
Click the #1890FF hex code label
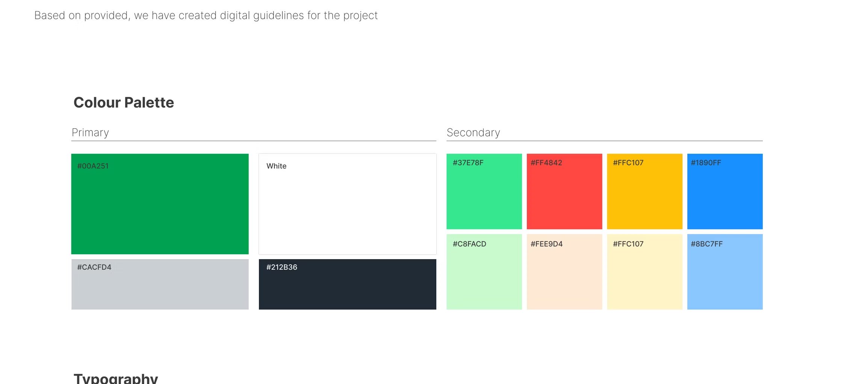point(706,162)
